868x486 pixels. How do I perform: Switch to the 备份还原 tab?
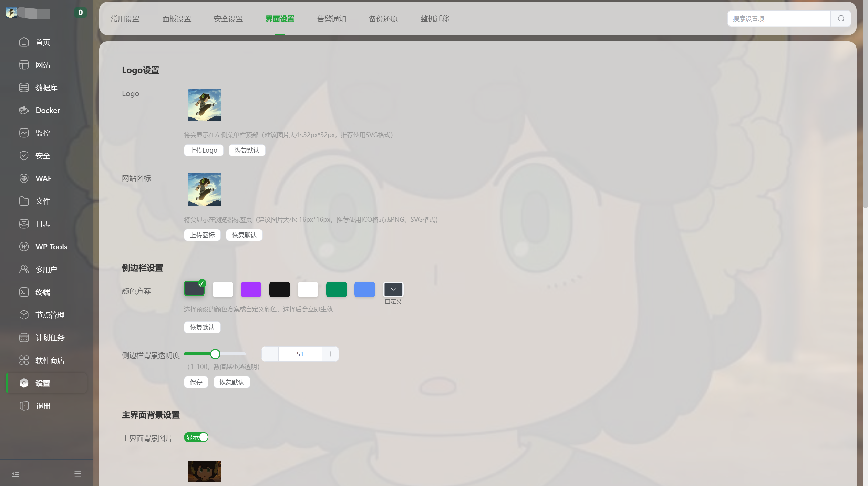click(x=383, y=19)
